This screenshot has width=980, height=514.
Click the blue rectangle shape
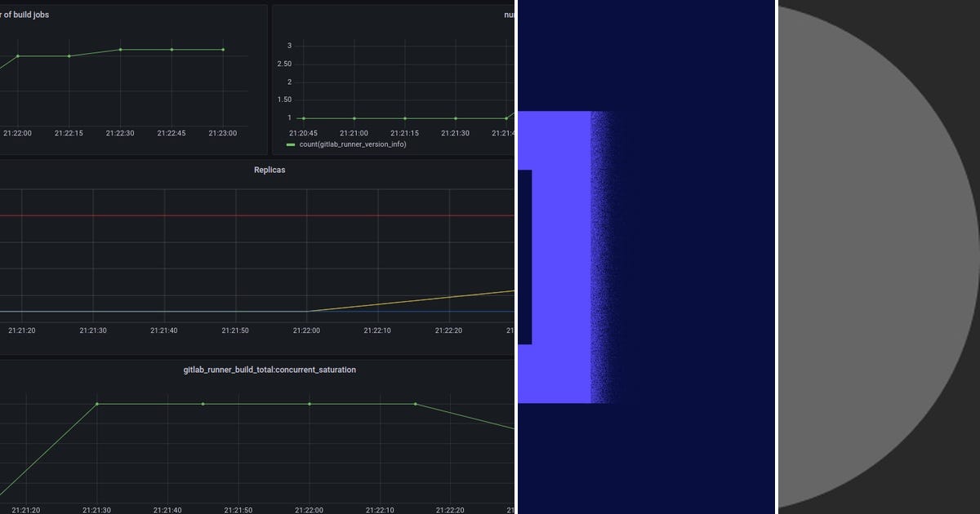click(563, 257)
